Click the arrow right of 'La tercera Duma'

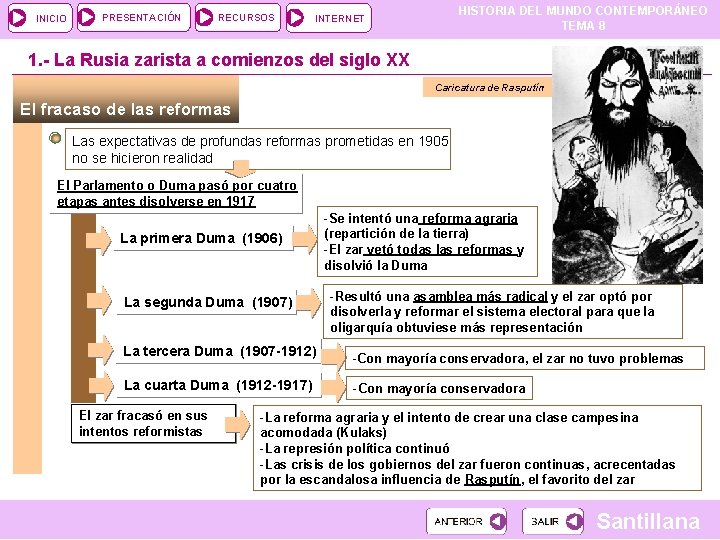click(x=333, y=356)
